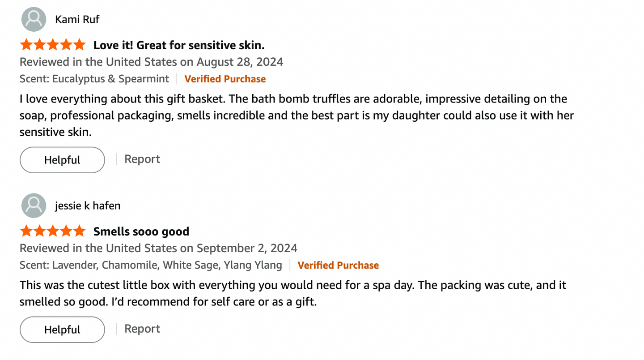Report the "Smells sooo good" review
Image resolution: width=644 pixels, height=360 pixels.
[x=142, y=329]
